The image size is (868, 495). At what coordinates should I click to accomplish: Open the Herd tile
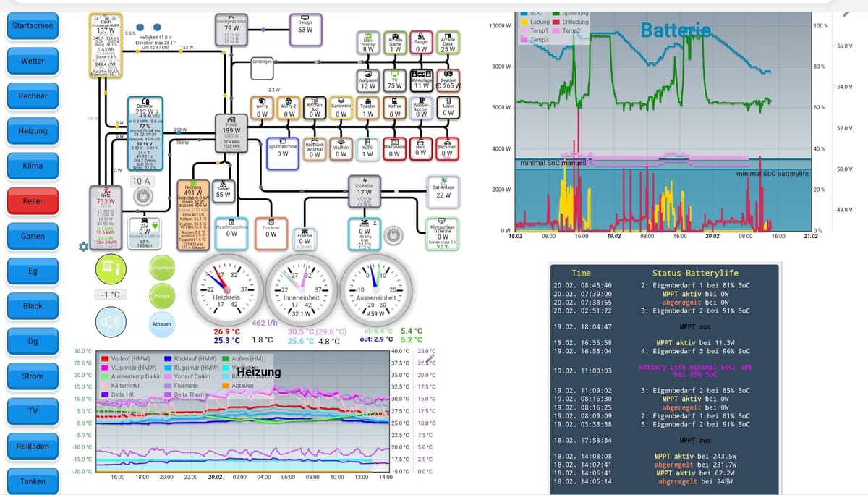(x=420, y=148)
